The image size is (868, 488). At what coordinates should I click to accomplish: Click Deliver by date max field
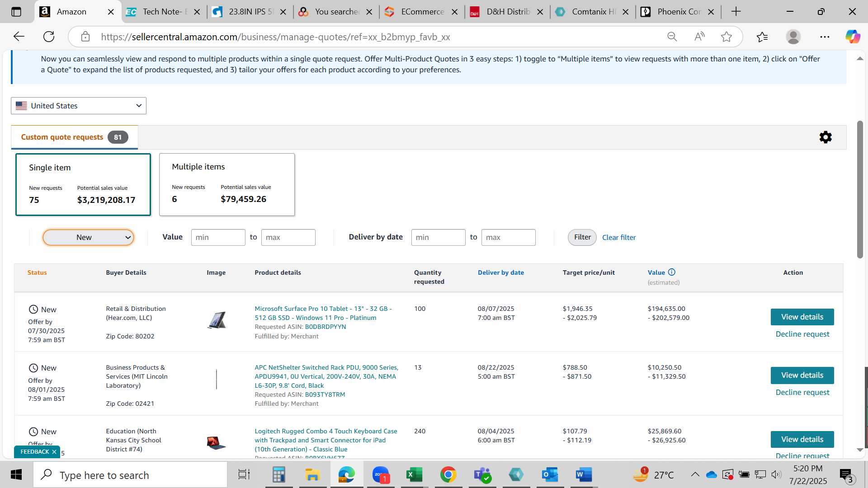[x=509, y=238]
